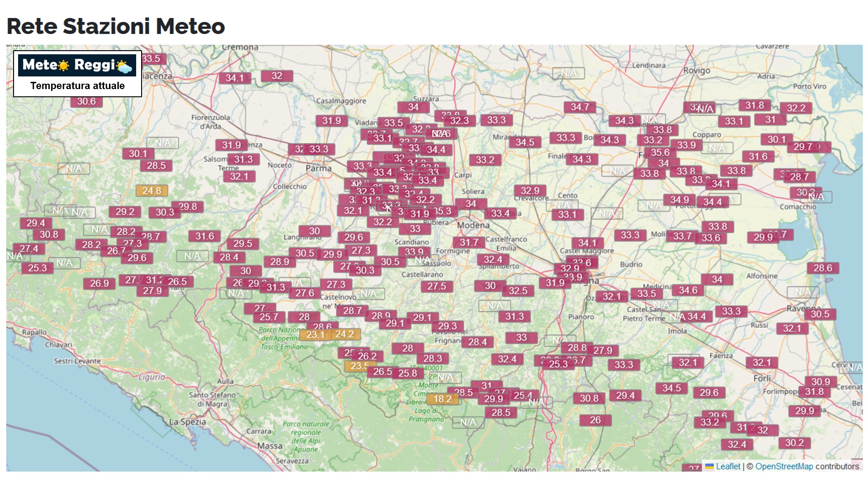Select the orange 24.8 station marker
868x488 pixels.
click(152, 191)
